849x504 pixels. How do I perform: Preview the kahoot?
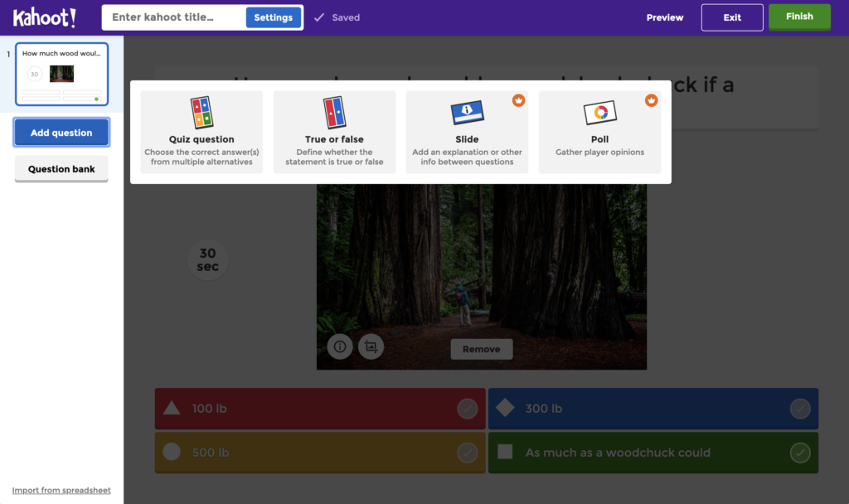point(664,17)
